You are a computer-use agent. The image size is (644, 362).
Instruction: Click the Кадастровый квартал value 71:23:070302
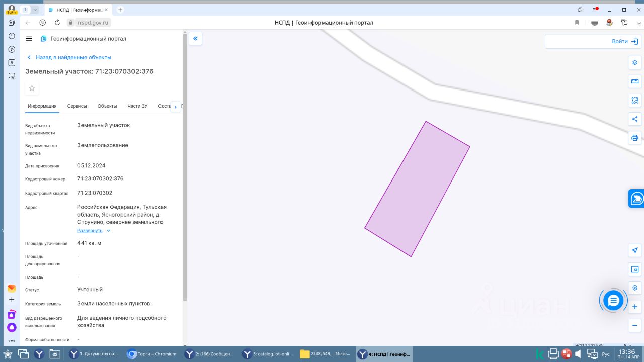pos(95,193)
